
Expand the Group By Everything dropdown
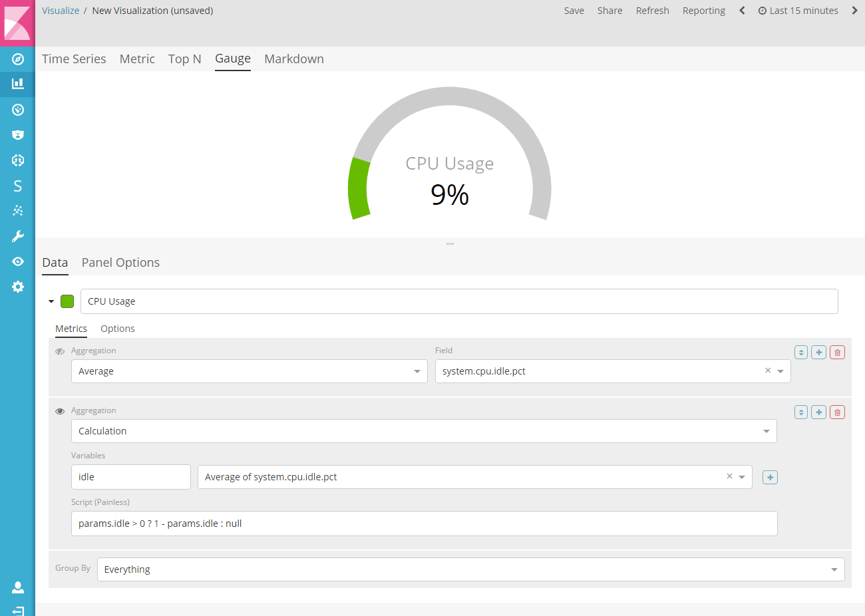[470, 569]
